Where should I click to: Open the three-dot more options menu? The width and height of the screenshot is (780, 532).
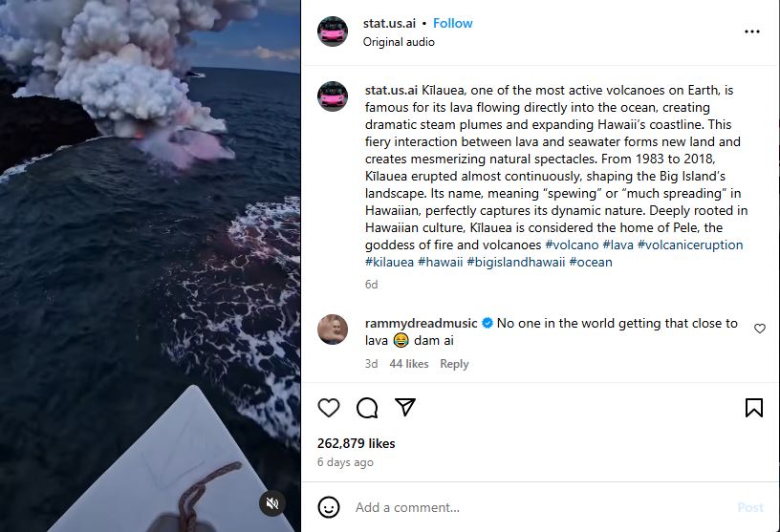(x=752, y=32)
